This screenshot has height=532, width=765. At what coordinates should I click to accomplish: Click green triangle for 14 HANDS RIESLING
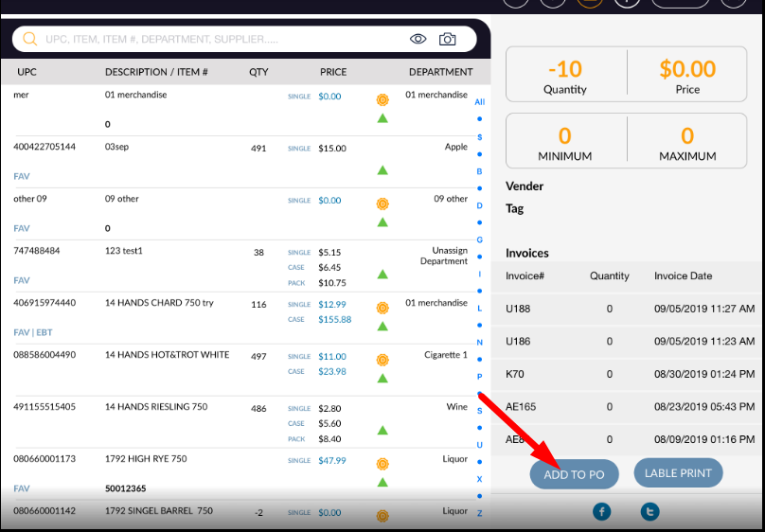click(x=382, y=430)
